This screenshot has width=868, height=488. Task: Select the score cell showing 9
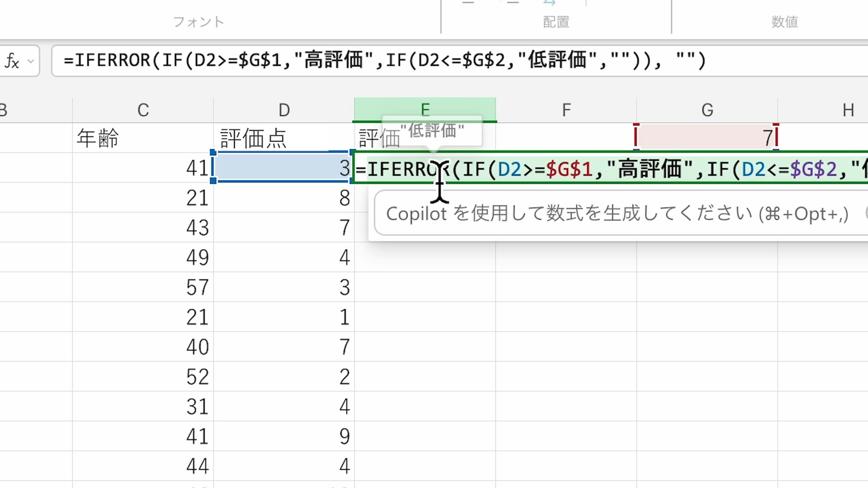[x=284, y=436]
